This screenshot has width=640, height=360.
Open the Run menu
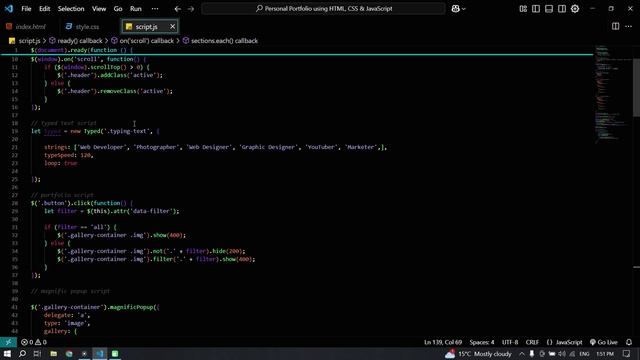[x=136, y=9]
